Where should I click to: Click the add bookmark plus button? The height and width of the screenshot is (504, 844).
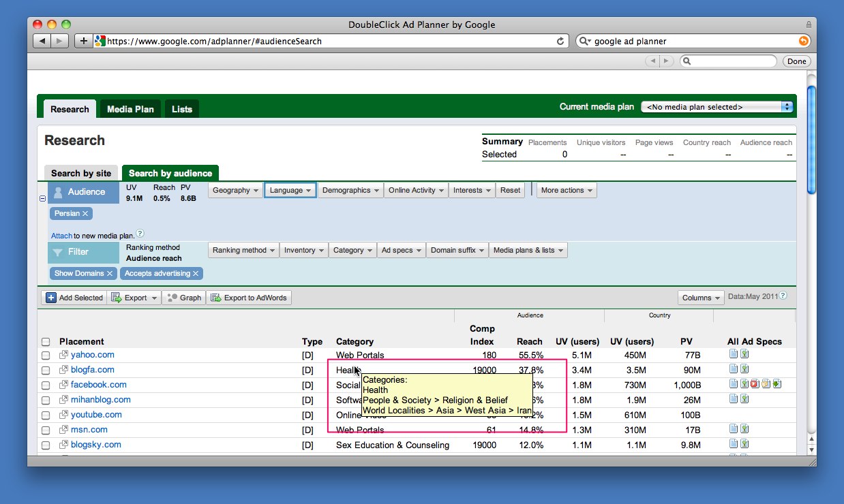(83, 41)
